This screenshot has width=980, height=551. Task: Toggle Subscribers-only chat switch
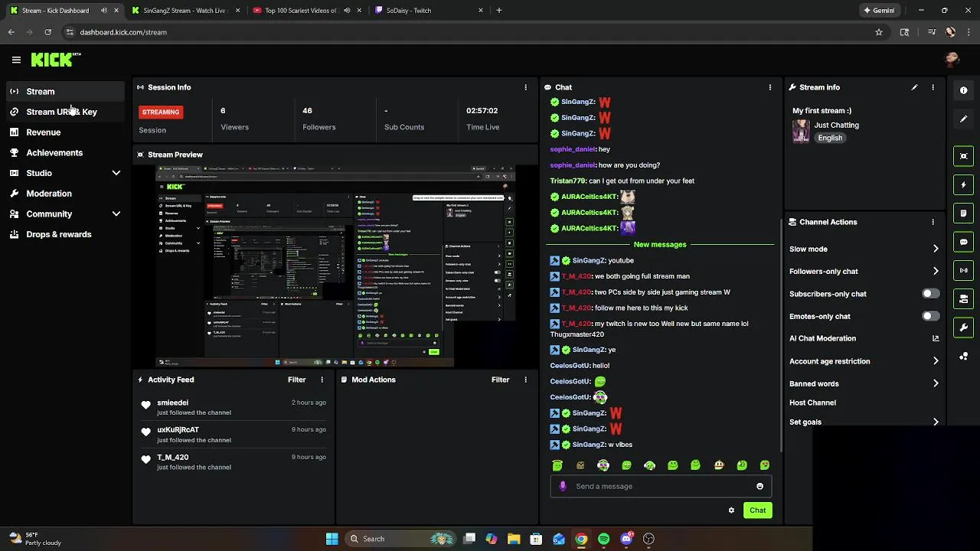(930, 294)
